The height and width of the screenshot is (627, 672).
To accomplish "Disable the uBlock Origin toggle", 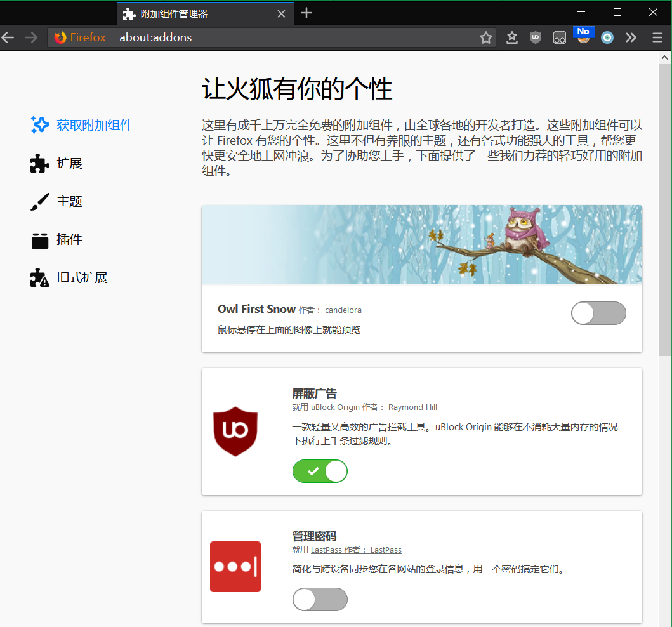I will click(x=320, y=471).
